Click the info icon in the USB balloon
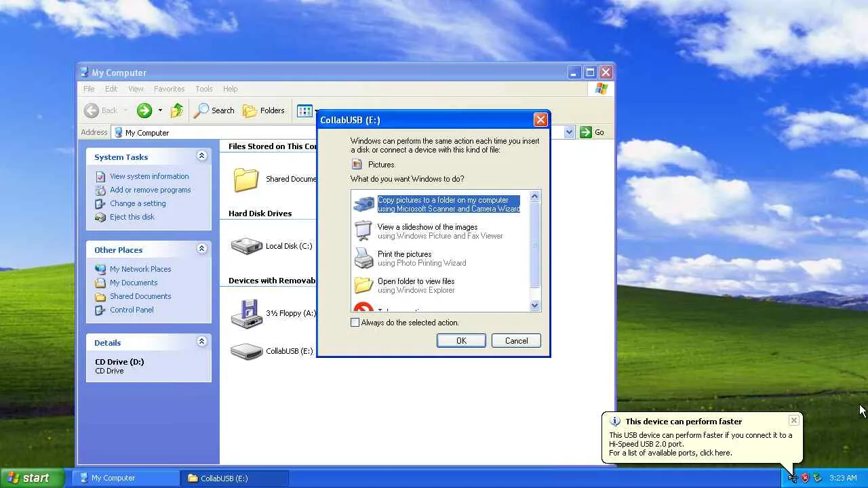The image size is (868, 488). click(615, 421)
